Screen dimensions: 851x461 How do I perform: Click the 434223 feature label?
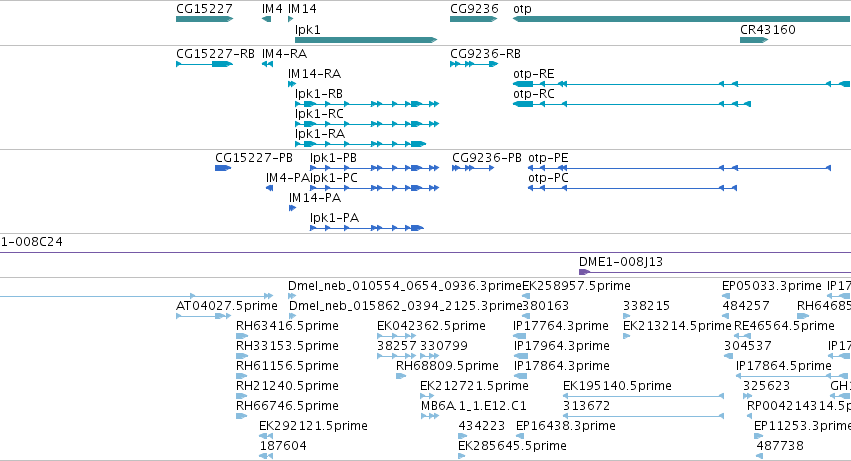pyautogui.click(x=481, y=426)
